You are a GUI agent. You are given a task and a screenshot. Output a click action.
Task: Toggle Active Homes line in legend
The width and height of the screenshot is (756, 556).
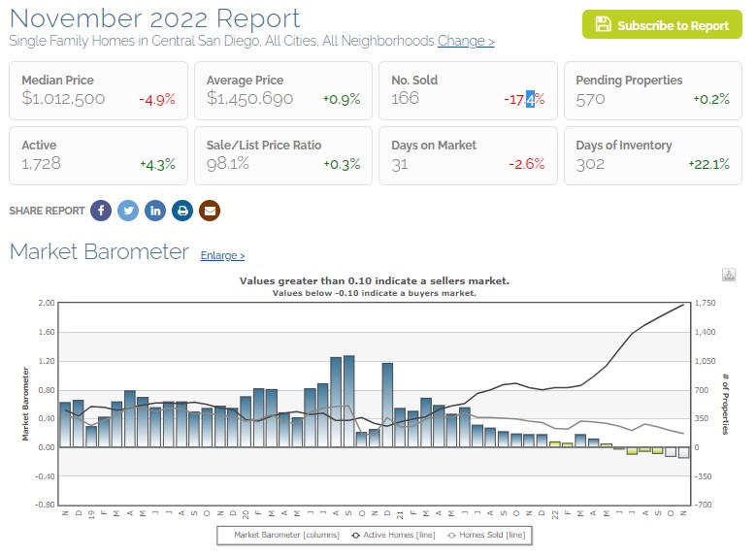pyautogui.click(x=394, y=535)
